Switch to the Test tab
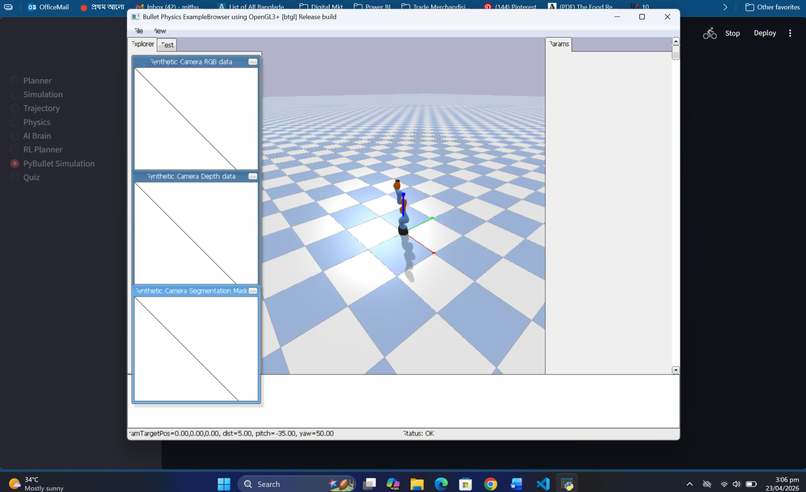Viewport: 806px width, 492px height. [167, 45]
